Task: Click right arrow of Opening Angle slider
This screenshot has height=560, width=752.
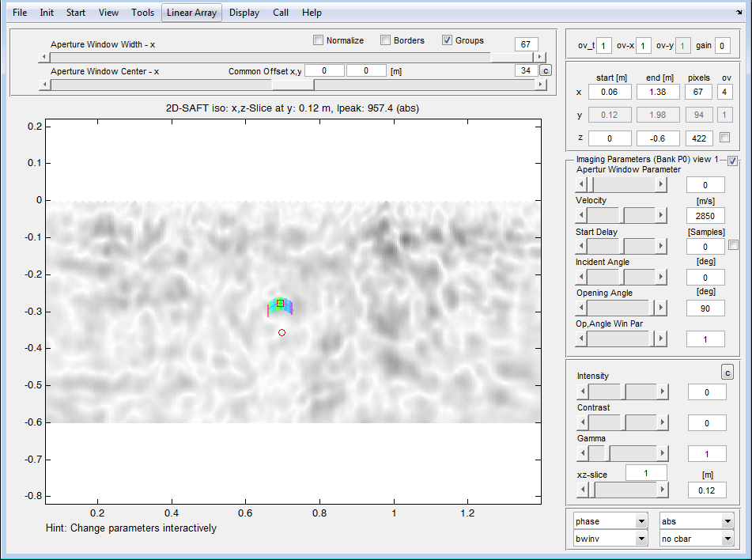Action: pyautogui.click(x=661, y=308)
